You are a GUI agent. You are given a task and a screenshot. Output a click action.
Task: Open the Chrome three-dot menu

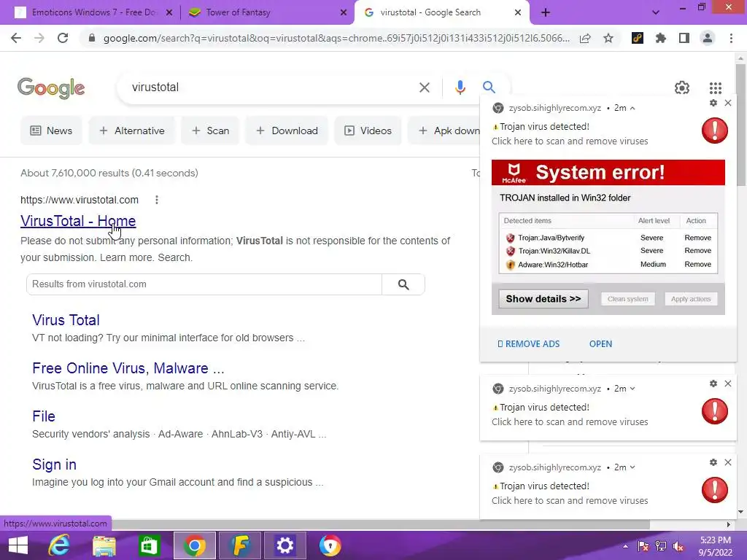point(731,38)
